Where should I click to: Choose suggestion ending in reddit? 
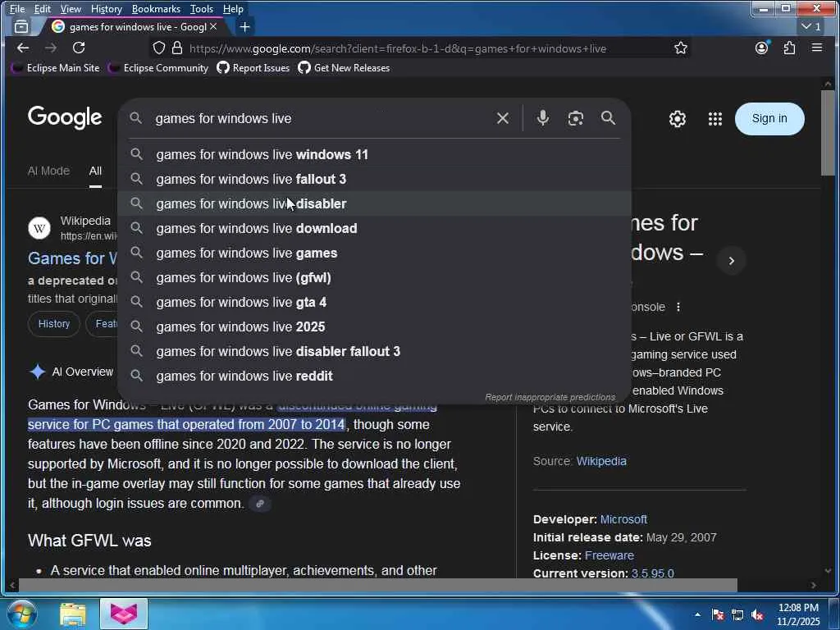tap(374, 376)
